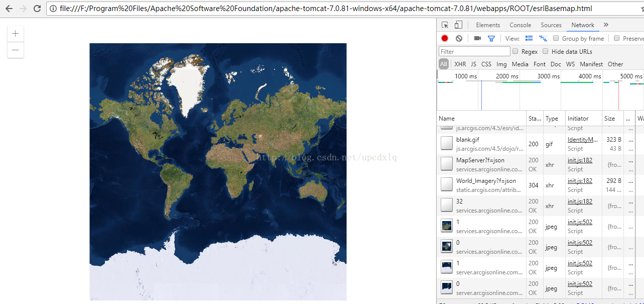The height and width of the screenshot is (304, 644).
Task: Go back with the browser back arrow
Action: tap(9, 9)
